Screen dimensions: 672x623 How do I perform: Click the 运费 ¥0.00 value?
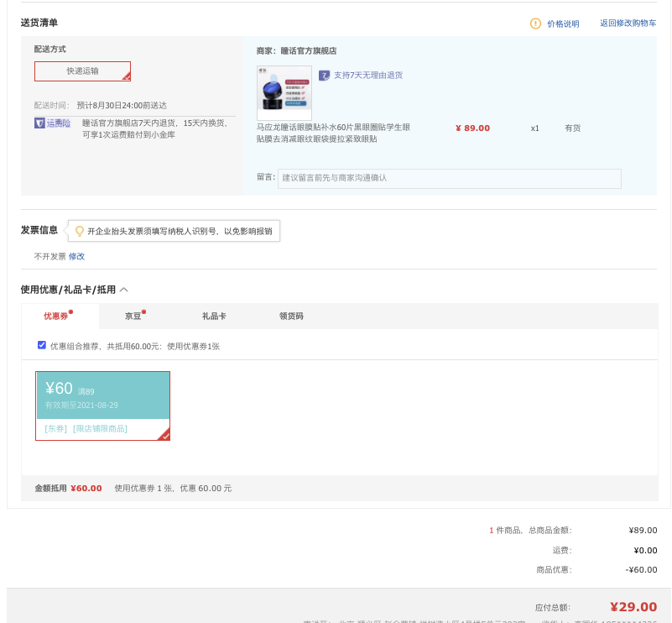(645, 551)
